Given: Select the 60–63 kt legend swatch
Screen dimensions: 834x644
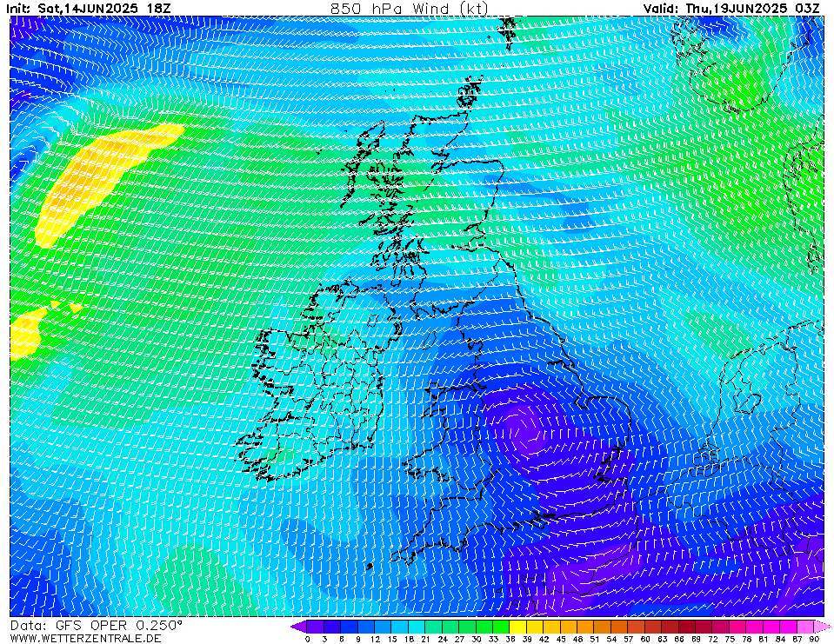Looking at the screenshot, I should (654, 627).
